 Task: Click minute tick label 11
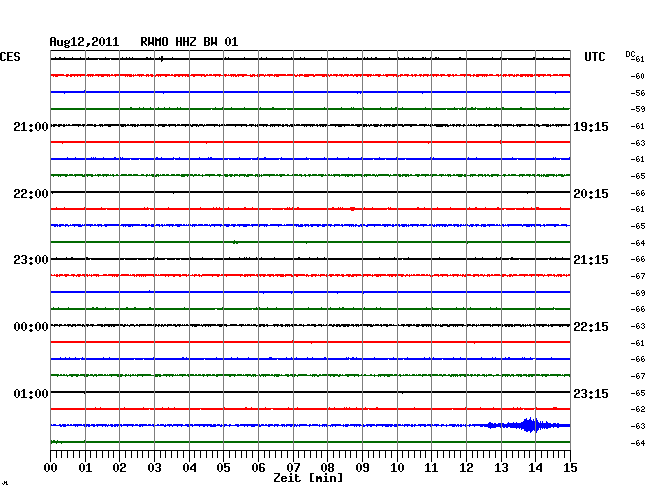tap(432, 467)
